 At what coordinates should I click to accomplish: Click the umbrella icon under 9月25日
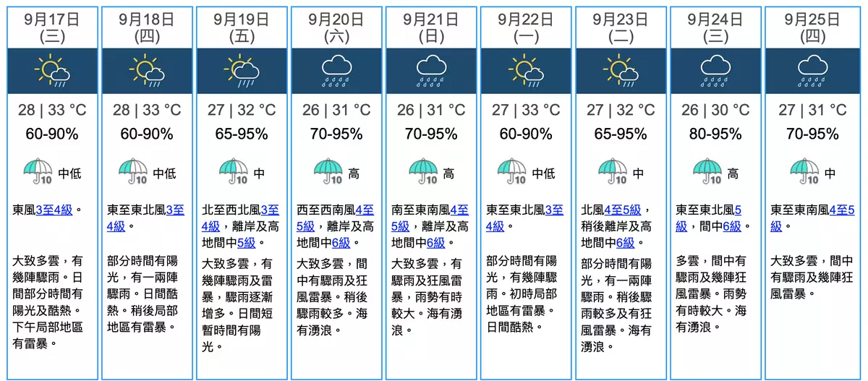pyautogui.click(x=802, y=172)
